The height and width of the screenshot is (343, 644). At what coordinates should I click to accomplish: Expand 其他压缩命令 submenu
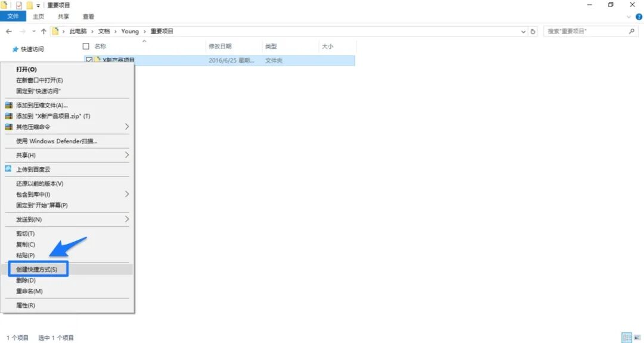(68, 127)
